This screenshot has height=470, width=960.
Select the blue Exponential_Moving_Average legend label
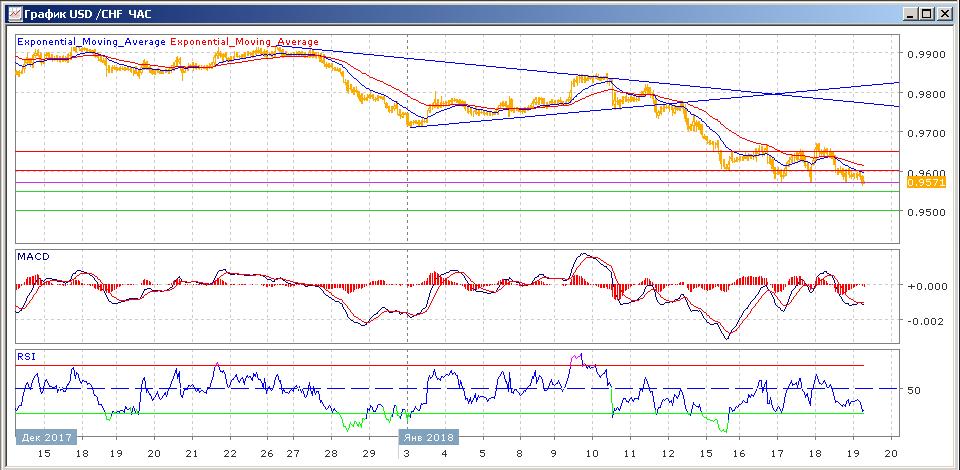click(x=92, y=42)
